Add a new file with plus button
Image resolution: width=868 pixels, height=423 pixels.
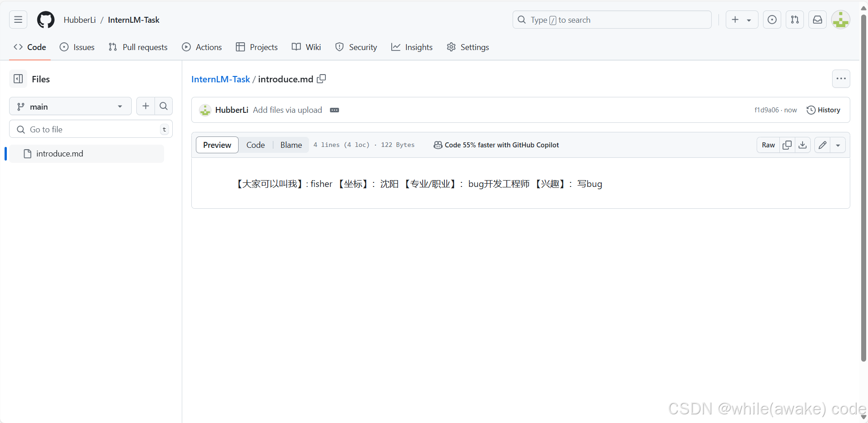pyautogui.click(x=145, y=106)
